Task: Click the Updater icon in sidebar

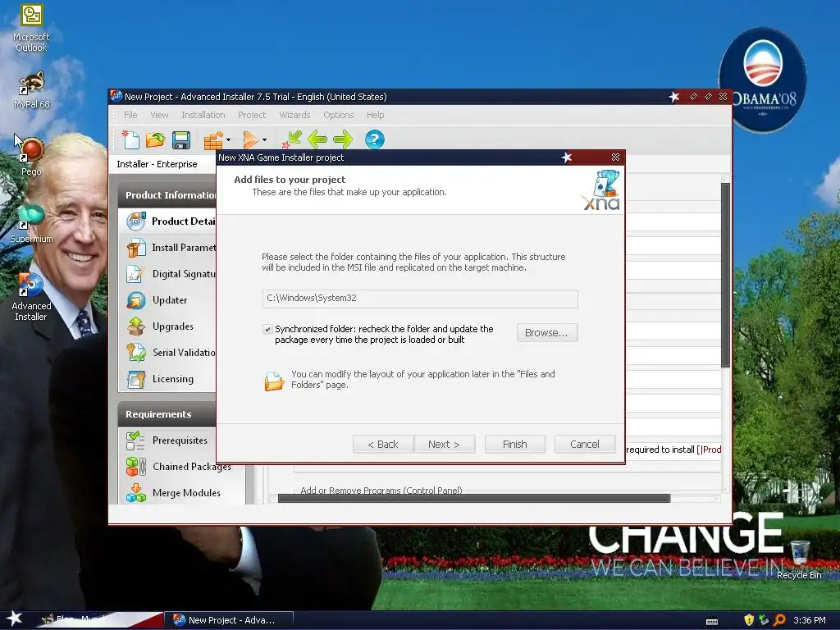Action: pos(136,300)
